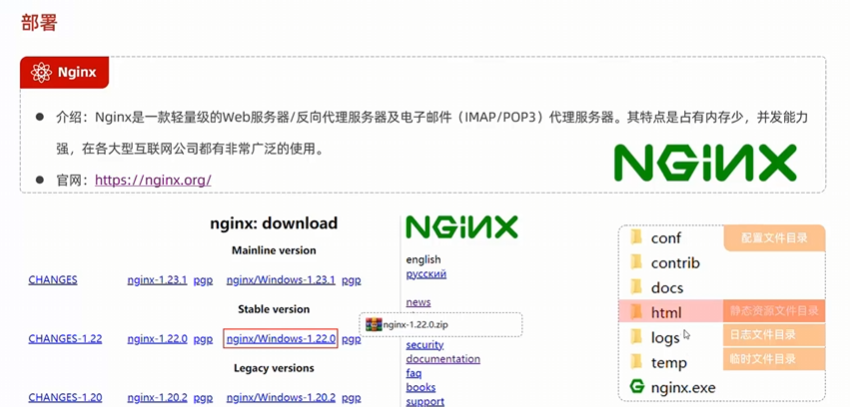Image resolution: width=850 pixels, height=407 pixels.
Task: Click the html folder icon
Action: click(x=636, y=312)
